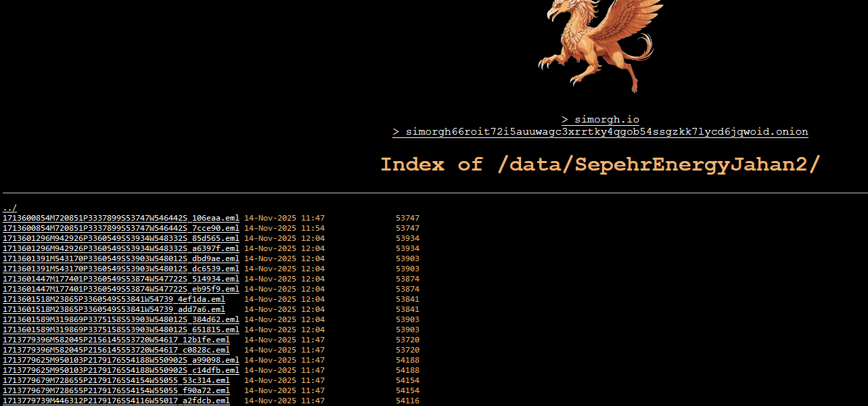Viewport: 868px width, 406px height.
Task: Open the simorgh .onion address link
Action: pos(600,132)
